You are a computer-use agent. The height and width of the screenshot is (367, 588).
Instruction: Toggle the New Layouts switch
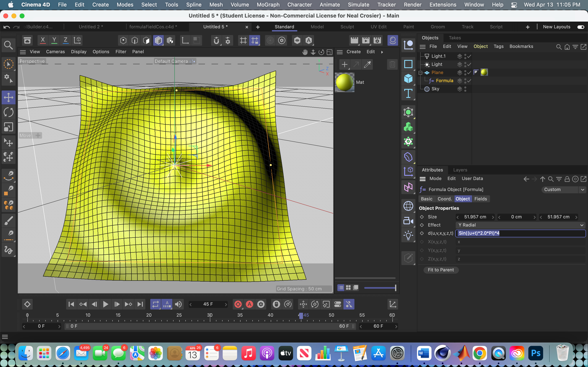click(581, 27)
